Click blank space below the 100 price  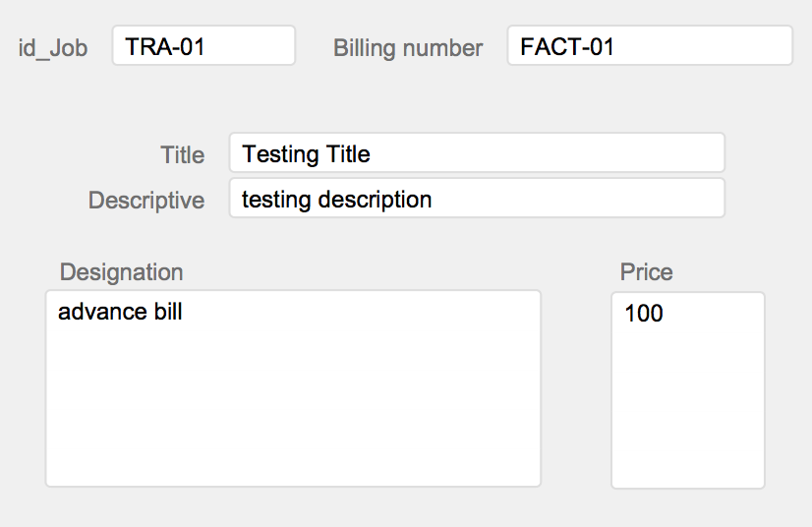[688, 409]
